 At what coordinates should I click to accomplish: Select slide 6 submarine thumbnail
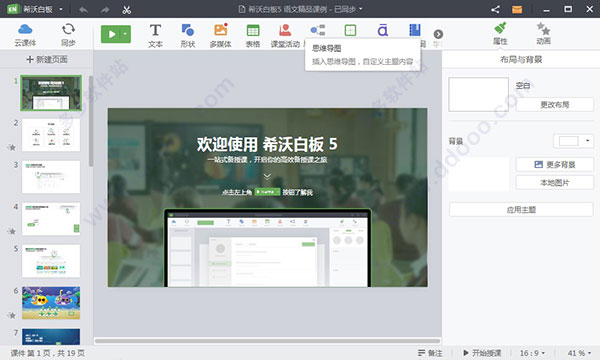click(51, 303)
